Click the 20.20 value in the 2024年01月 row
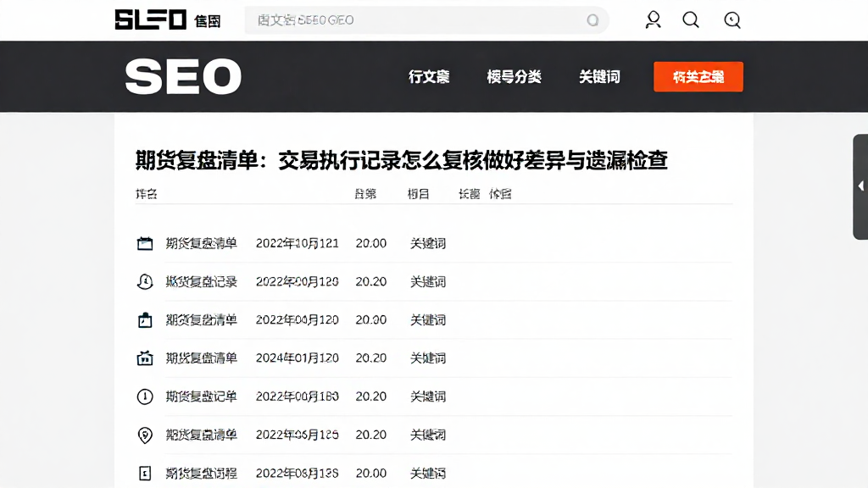The image size is (868, 488). [x=371, y=358]
